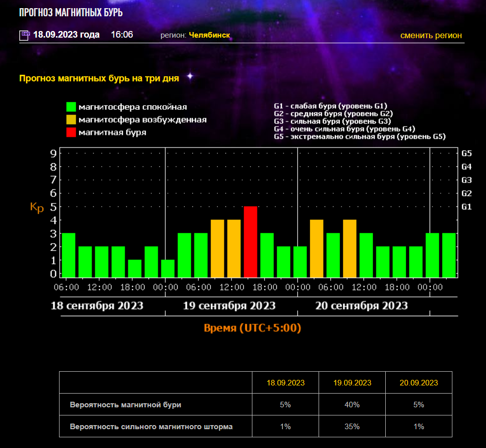Click the 'G5 - экстремально сильная буря' legend line
The image size is (486, 448).
point(360,137)
